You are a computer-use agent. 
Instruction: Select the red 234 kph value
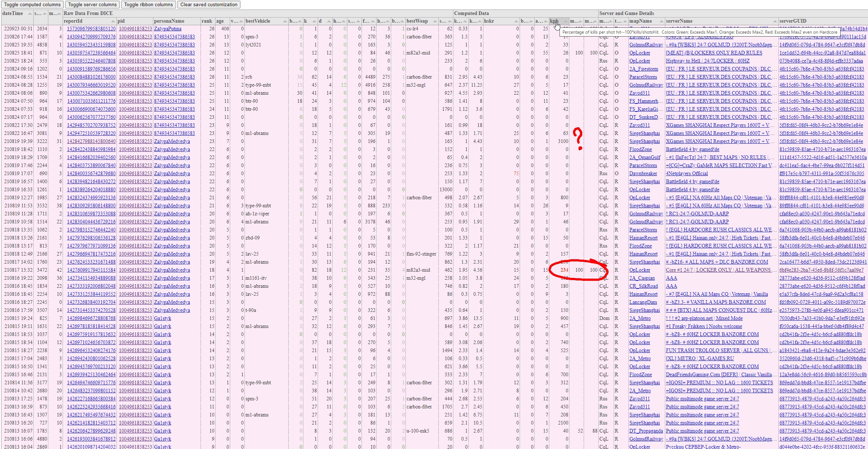coord(564,270)
